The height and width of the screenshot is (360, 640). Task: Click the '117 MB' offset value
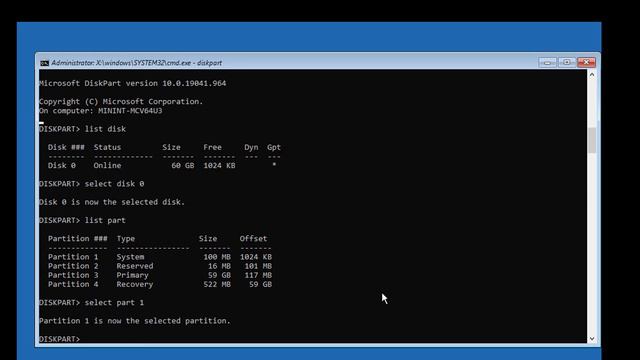point(258,276)
